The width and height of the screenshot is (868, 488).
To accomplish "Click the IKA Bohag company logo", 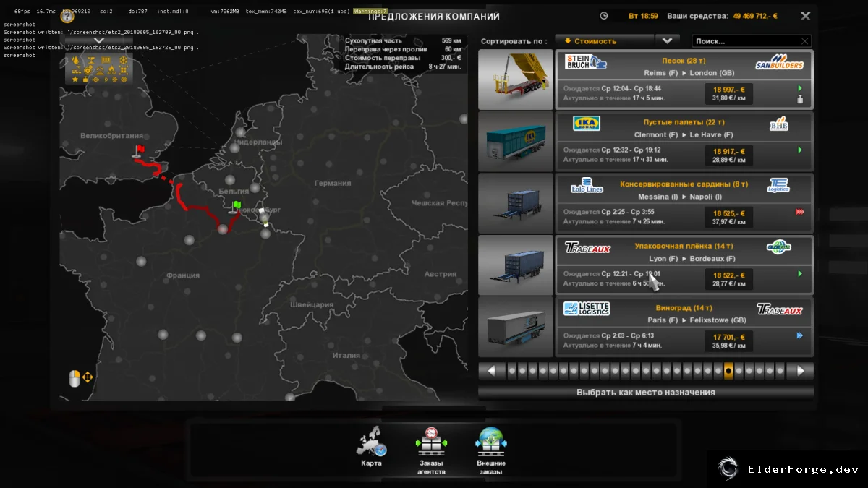I will pyautogui.click(x=587, y=124).
